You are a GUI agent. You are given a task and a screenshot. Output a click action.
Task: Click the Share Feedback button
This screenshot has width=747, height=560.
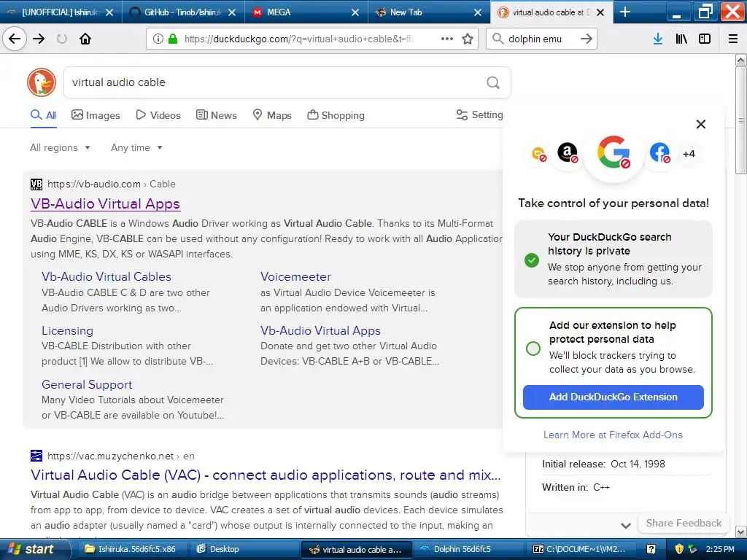click(x=684, y=523)
